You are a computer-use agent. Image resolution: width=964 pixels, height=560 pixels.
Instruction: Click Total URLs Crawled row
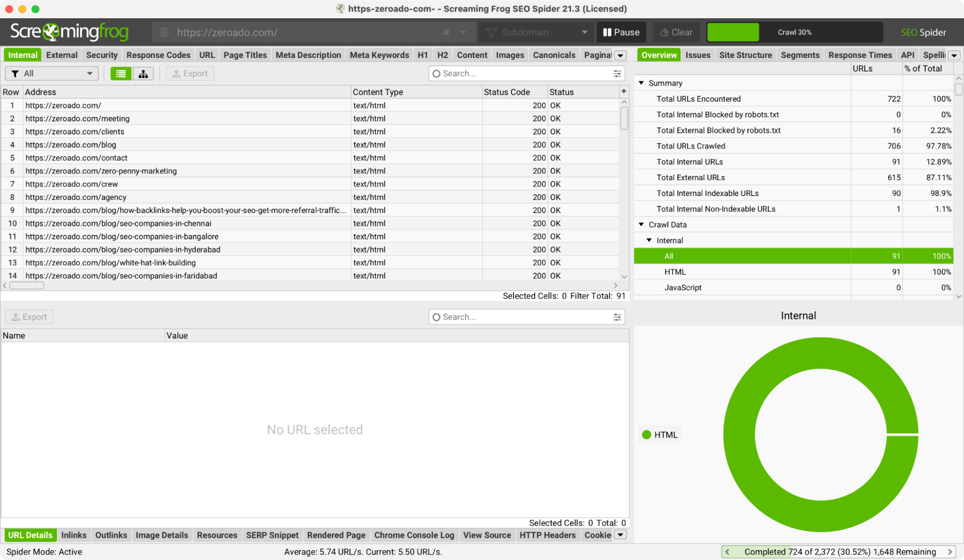click(x=794, y=146)
